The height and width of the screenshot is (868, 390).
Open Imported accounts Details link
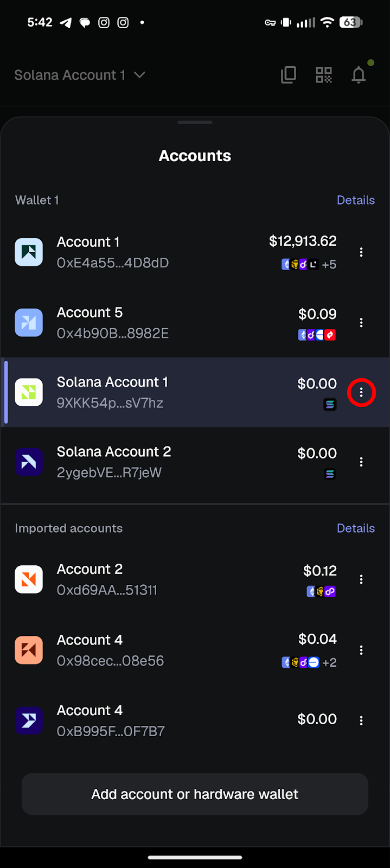click(355, 528)
